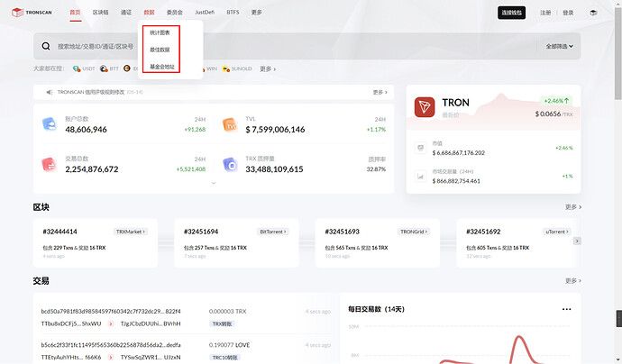The height and width of the screenshot is (364, 622).
Task: Click the red arrow after TTEtyAuhYHts address
Action: tap(111, 358)
